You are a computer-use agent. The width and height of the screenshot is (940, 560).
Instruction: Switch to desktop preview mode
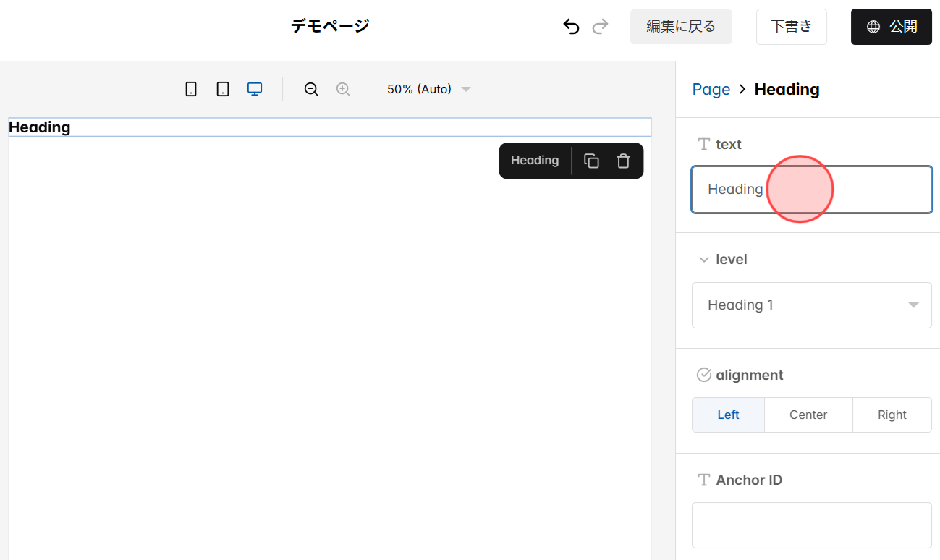(x=254, y=88)
